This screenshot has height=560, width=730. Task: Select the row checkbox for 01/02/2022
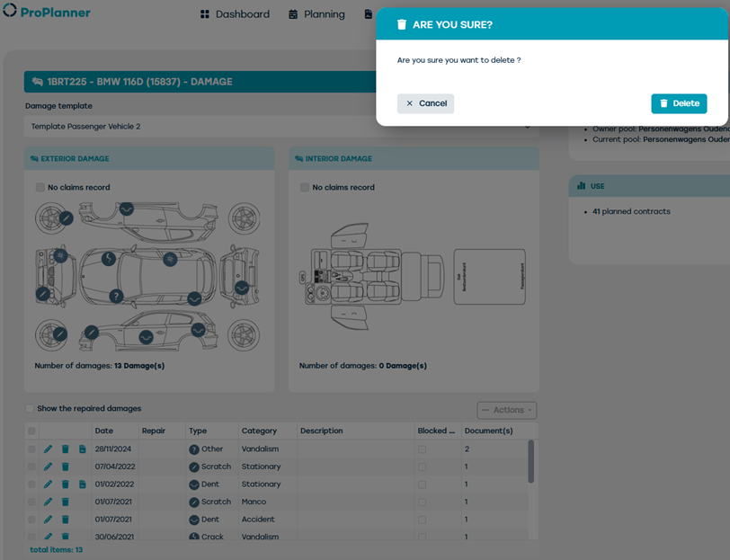pyautogui.click(x=31, y=484)
